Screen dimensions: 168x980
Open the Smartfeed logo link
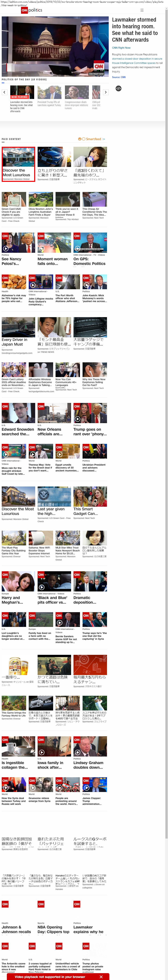point(90,139)
